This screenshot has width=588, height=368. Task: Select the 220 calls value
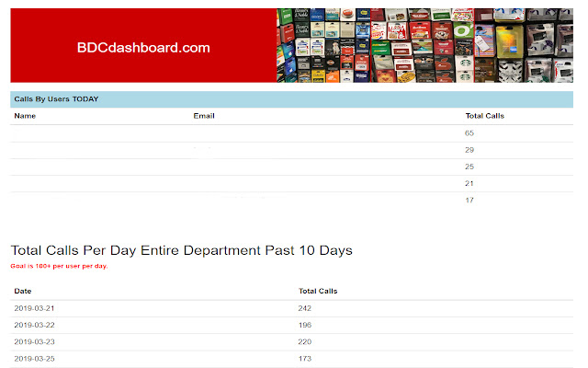pyautogui.click(x=305, y=341)
